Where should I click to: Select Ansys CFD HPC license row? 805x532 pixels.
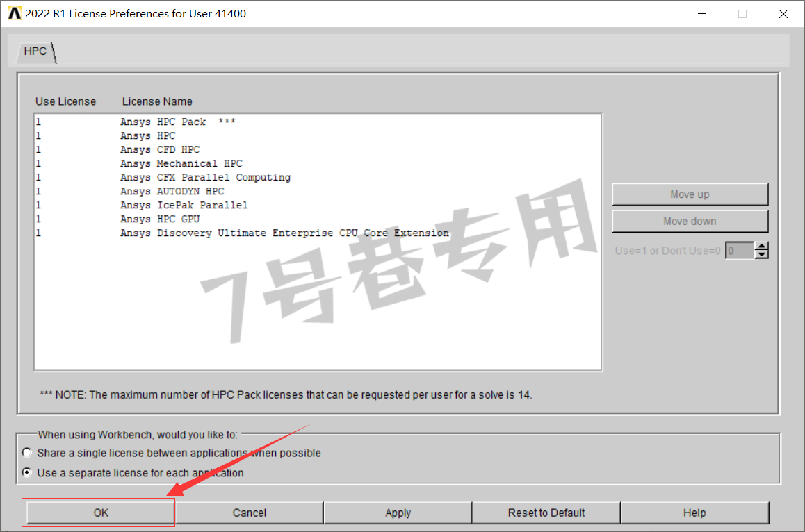(x=317, y=149)
